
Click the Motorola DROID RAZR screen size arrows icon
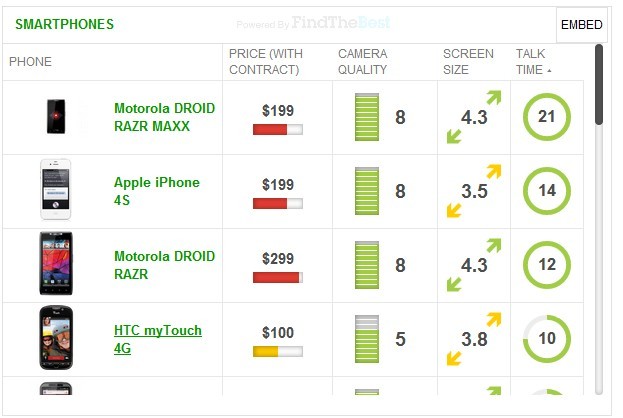coord(473,265)
